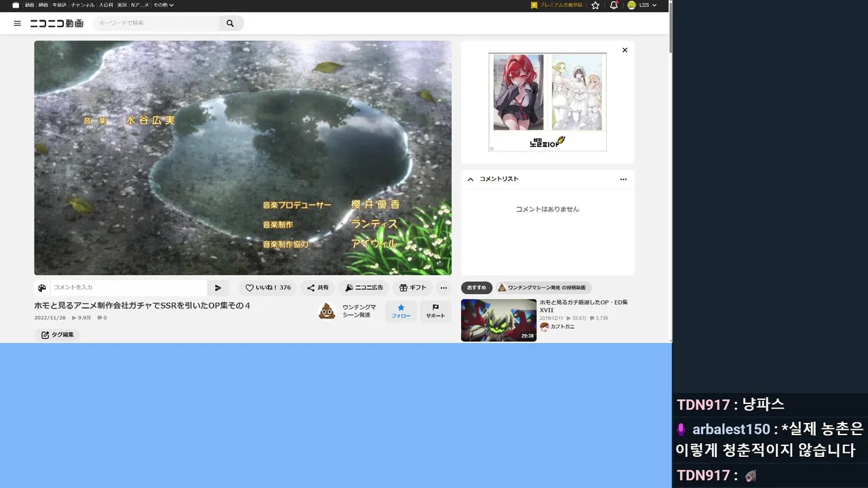Close the advertisement with the X
Image resolution: width=868 pixels, height=488 pixels.
[625, 50]
